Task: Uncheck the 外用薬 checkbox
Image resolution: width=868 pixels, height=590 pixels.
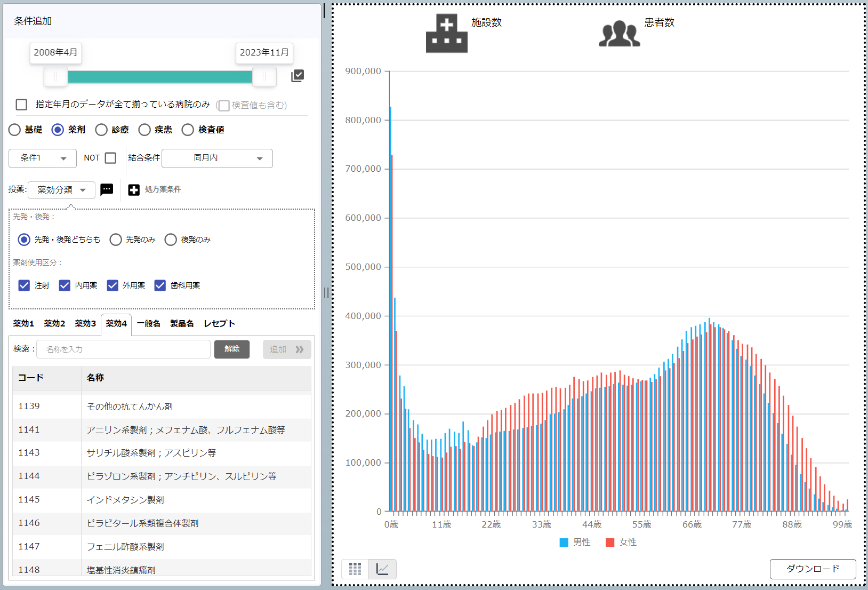Action: (112, 285)
